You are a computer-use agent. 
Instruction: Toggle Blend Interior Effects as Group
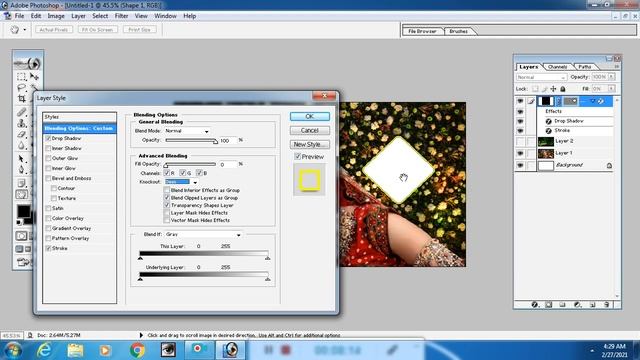coord(167,190)
